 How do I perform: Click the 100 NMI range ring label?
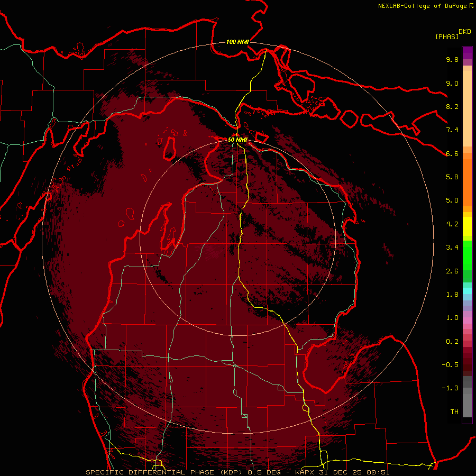pyautogui.click(x=237, y=42)
